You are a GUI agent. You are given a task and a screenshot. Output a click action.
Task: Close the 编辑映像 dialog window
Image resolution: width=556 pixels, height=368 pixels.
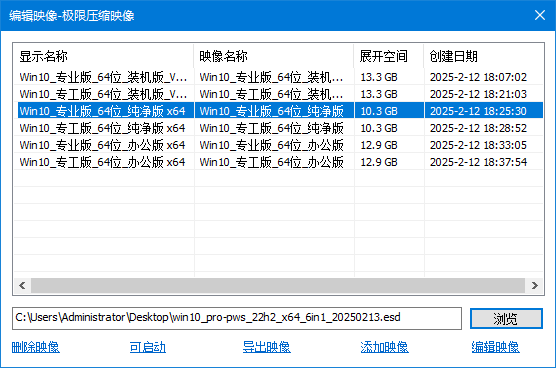(540, 15)
